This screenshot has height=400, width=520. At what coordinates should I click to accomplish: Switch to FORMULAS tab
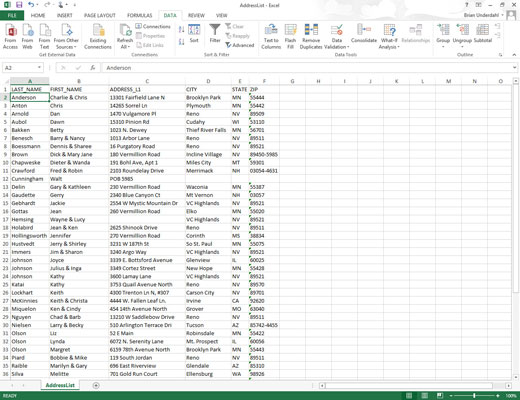(x=140, y=15)
